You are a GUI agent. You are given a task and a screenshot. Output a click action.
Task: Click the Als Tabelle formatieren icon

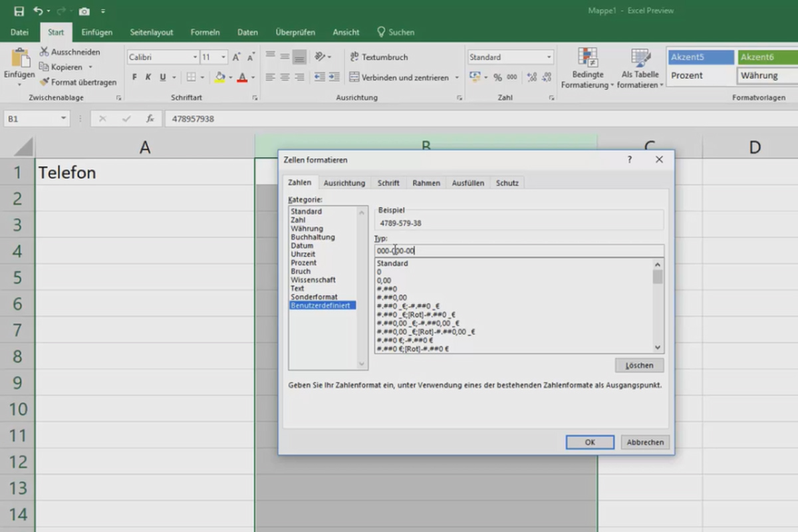pos(640,58)
